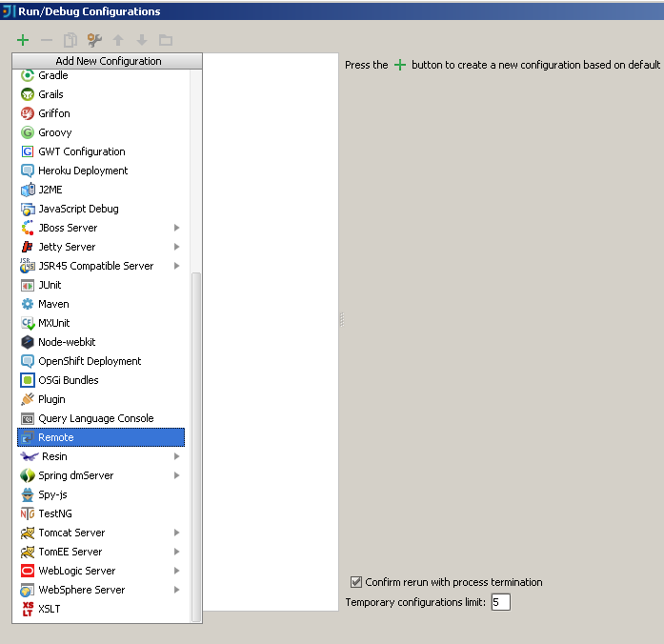This screenshot has width=664, height=644.
Task: Toggle Confirm rerun with process termination checkbox
Action: pyautogui.click(x=356, y=582)
